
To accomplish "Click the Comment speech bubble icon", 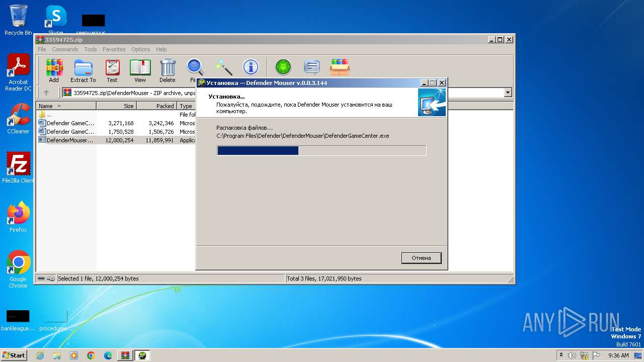I will pyautogui.click(x=312, y=67).
